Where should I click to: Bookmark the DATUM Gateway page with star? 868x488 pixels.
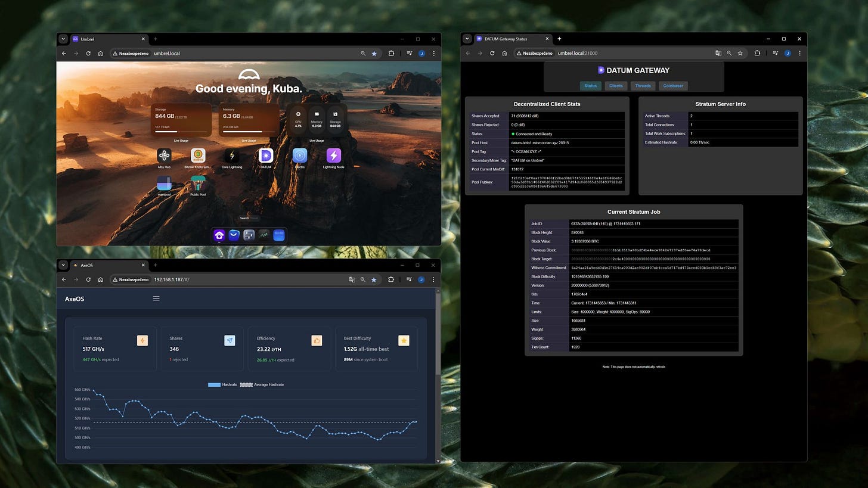(740, 53)
